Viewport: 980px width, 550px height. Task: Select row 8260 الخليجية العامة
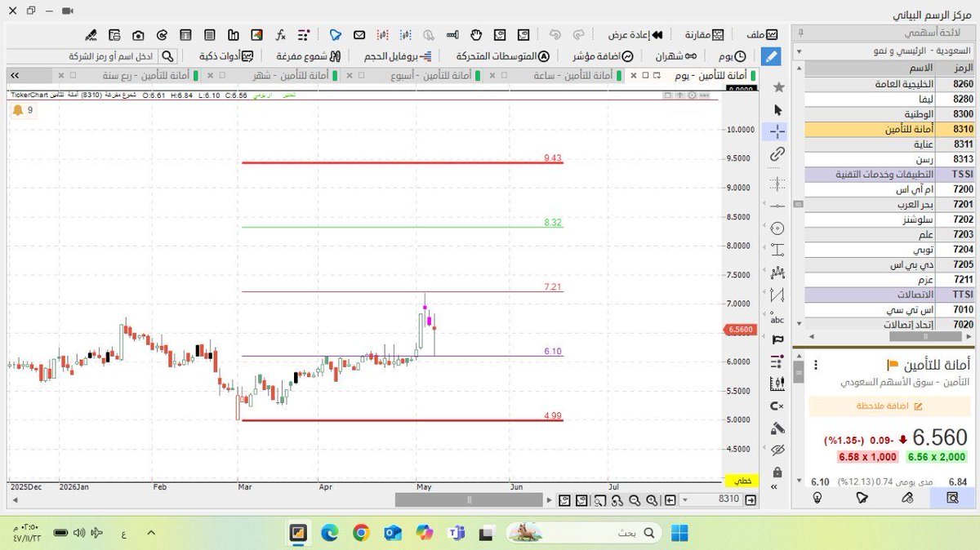(890, 83)
